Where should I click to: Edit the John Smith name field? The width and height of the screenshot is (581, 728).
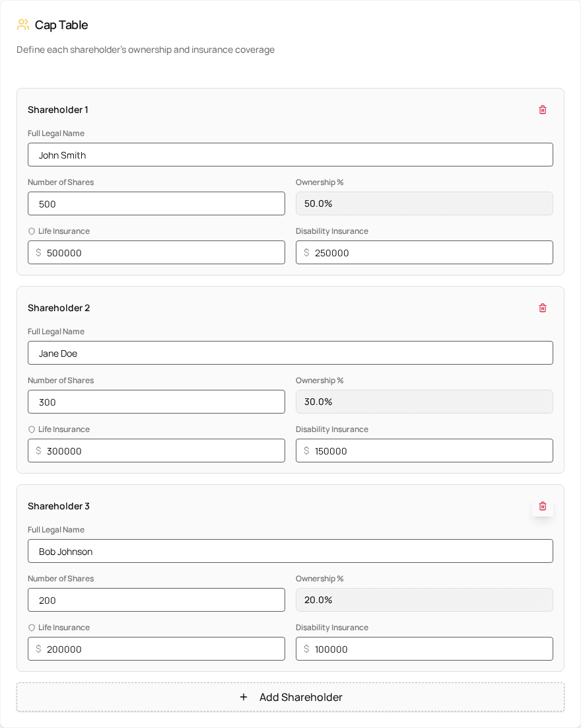(x=290, y=155)
